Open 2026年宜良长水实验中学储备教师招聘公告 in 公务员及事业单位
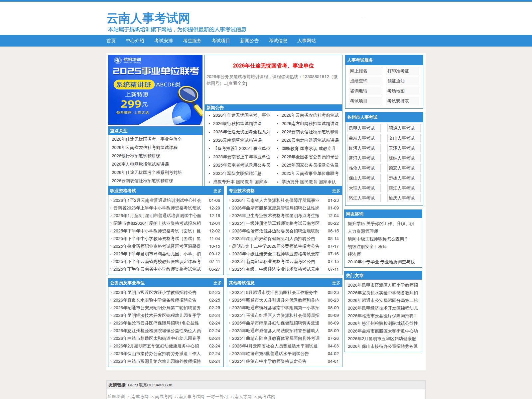 click(x=155, y=300)
